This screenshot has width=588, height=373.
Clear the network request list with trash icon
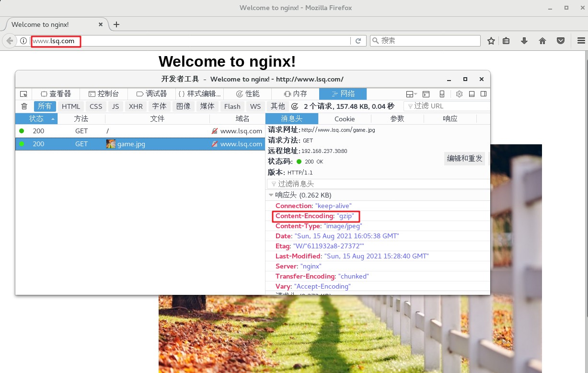coord(24,106)
